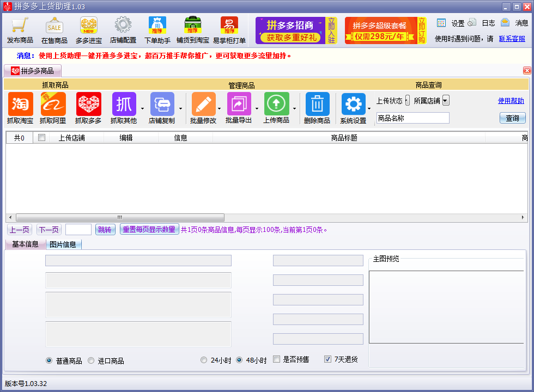Select 普通商品 radio button
Screen dimensions: 534x392
(x=49, y=360)
